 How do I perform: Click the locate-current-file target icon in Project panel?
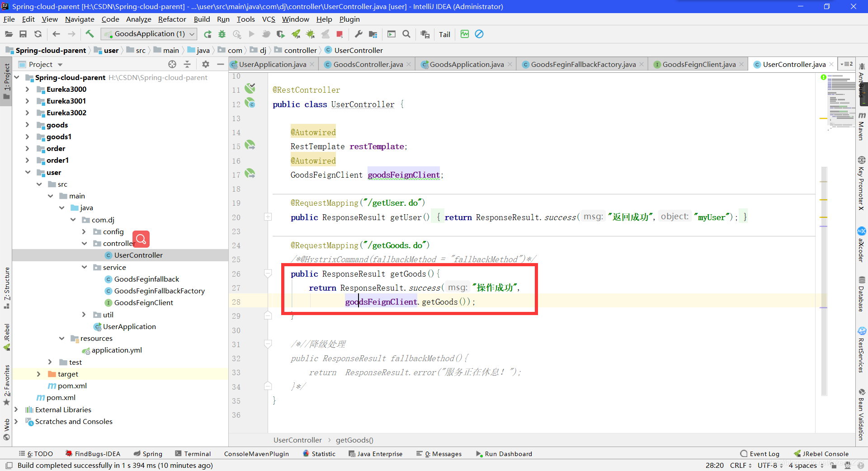pyautogui.click(x=172, y=64)
